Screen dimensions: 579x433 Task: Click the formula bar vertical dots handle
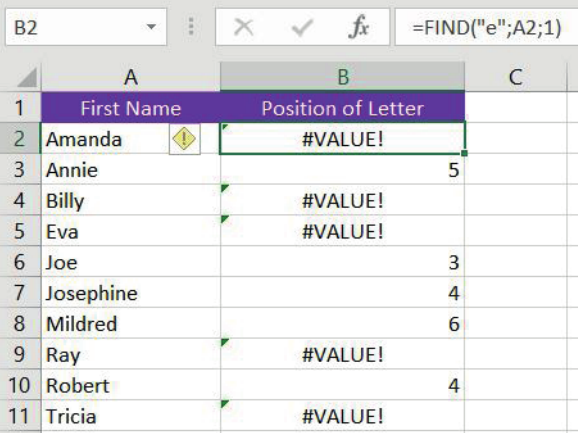(191, 27)
